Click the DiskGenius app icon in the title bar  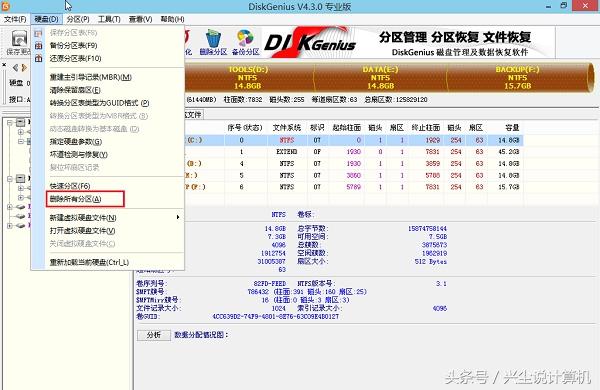pos(5,6)
